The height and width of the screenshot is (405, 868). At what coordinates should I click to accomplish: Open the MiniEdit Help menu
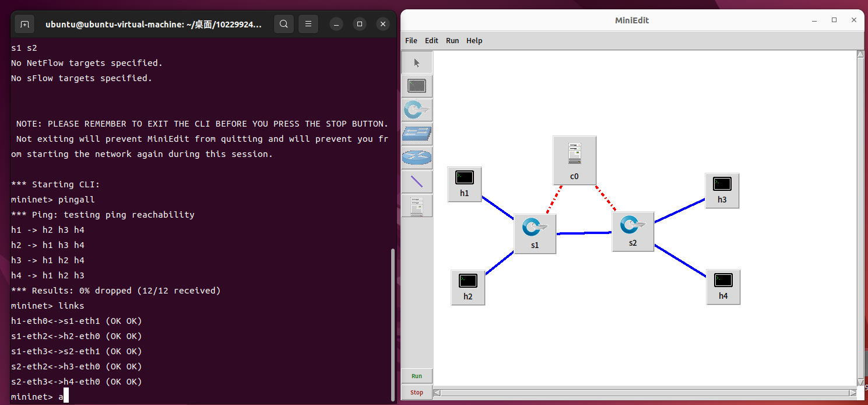point(475,40)
